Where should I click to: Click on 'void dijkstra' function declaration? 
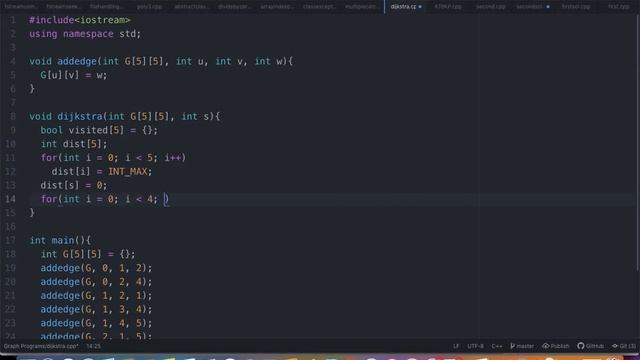(x=124, y=117)
